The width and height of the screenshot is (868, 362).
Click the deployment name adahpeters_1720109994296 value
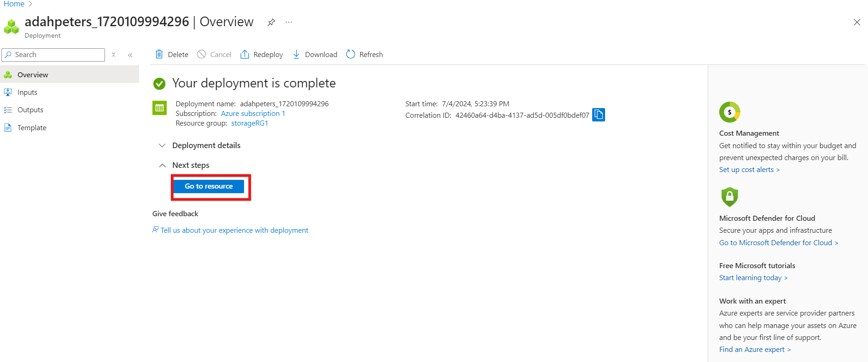pyautogui.click(x=284, y=104)
